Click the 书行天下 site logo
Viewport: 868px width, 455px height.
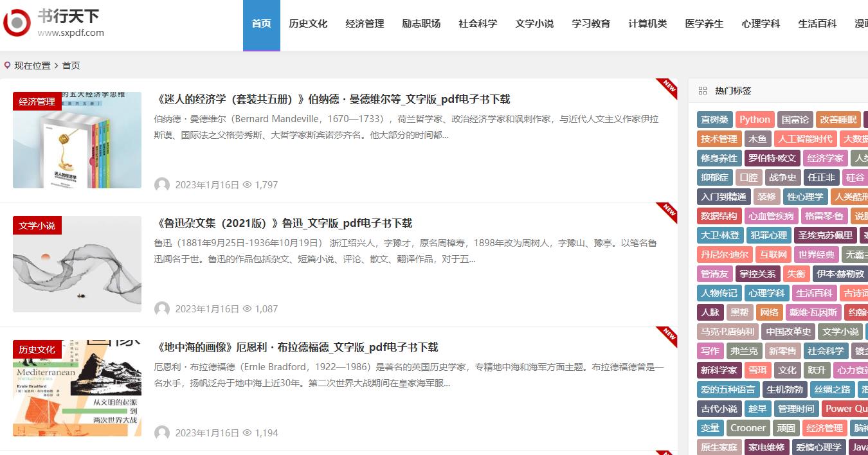coord(53,23)
